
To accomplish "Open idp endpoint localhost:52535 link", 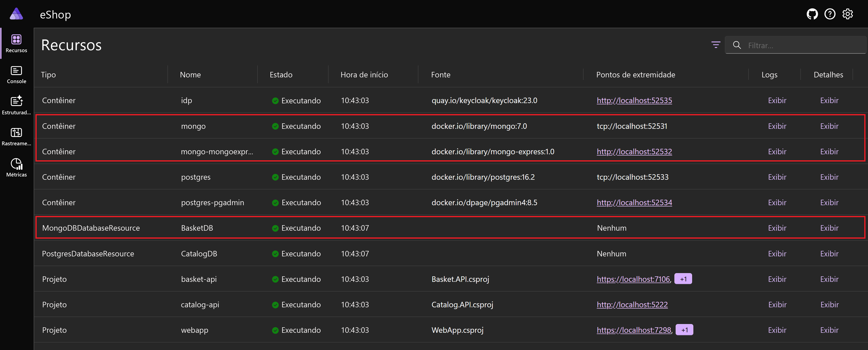I will (634, 101).
